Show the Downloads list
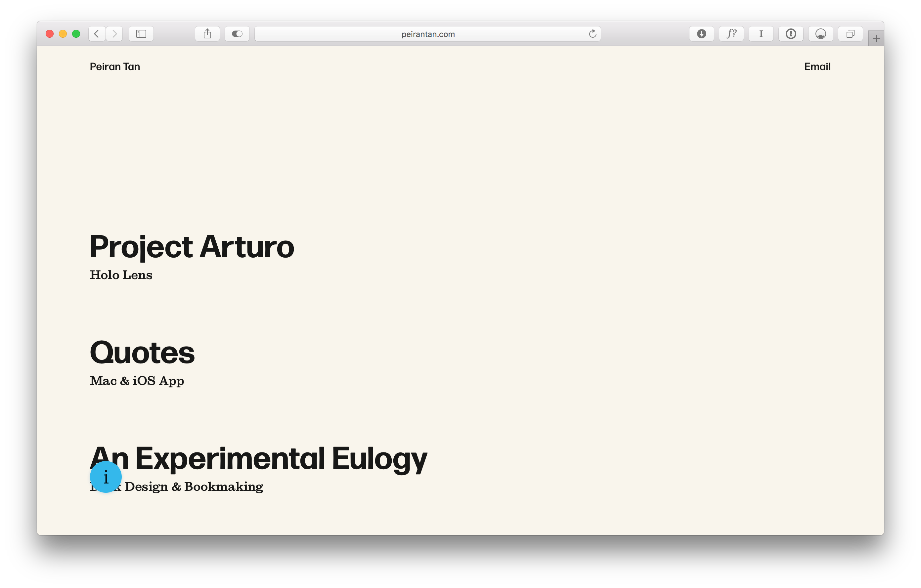 click(x=701, y=34)
